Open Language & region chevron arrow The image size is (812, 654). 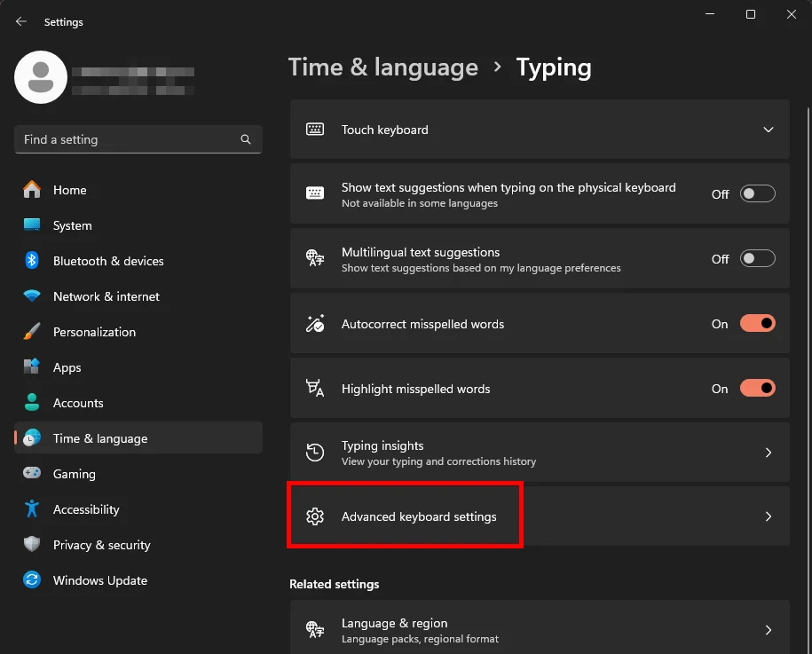coord(768,630)
